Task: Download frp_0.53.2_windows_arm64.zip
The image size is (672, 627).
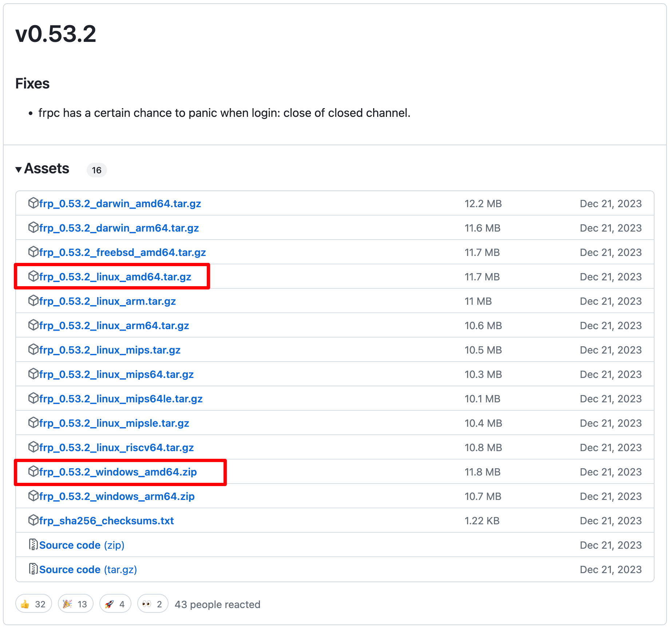Action: [117, 497]
